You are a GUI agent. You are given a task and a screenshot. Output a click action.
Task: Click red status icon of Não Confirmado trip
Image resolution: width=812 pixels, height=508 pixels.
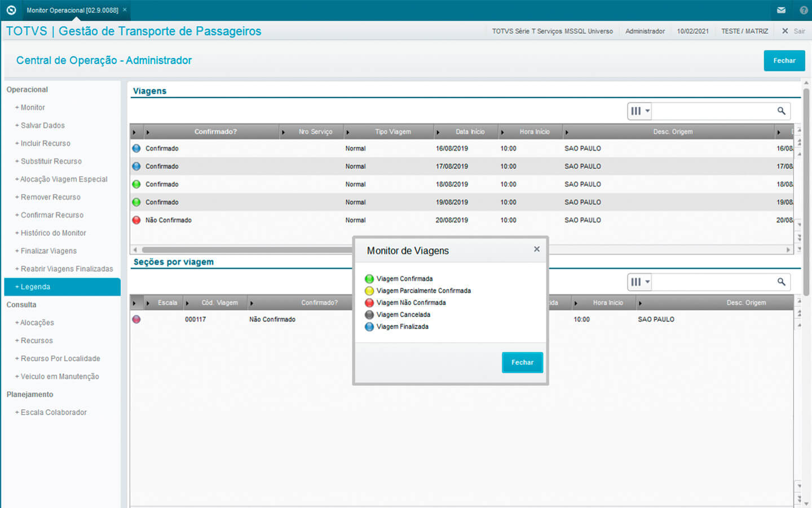136,220
